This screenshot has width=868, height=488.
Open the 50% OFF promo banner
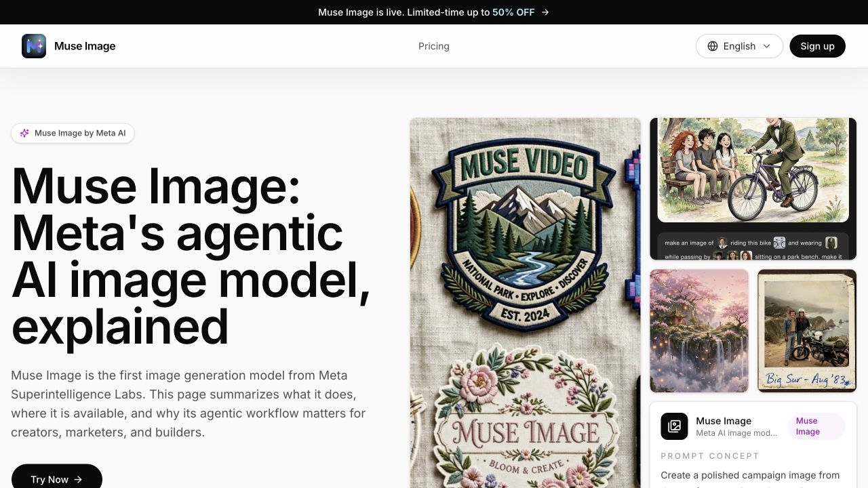pos(434,12)
